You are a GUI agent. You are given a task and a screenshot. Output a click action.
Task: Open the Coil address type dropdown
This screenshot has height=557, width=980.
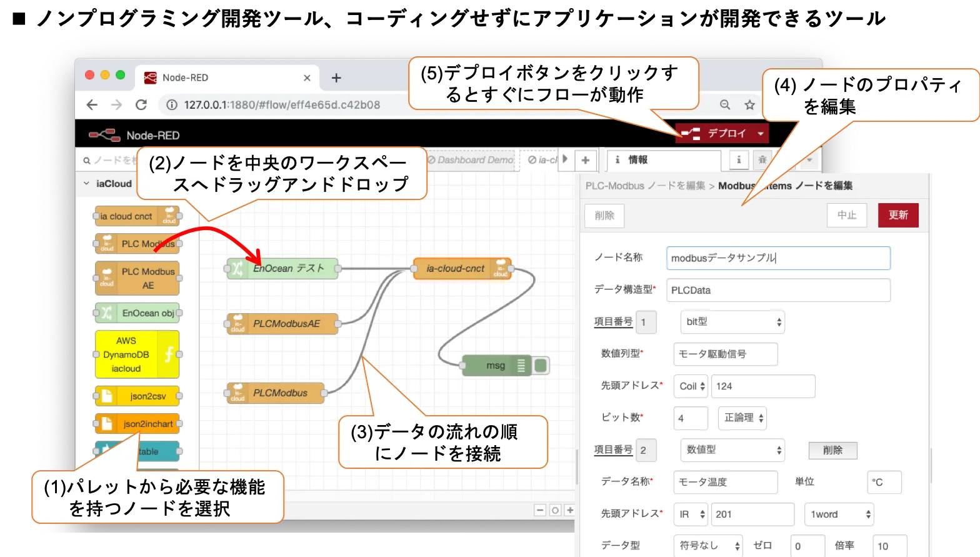click(x=691, y=386)
